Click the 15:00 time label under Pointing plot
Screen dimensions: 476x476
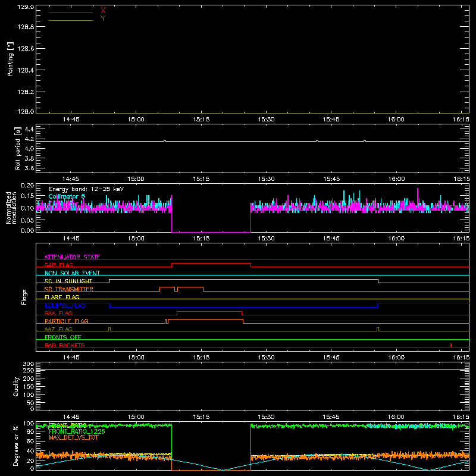[x=136, y=120]
